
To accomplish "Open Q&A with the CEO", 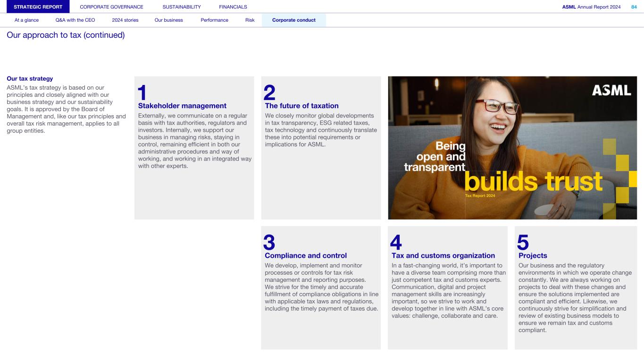I will click(75, 20).
